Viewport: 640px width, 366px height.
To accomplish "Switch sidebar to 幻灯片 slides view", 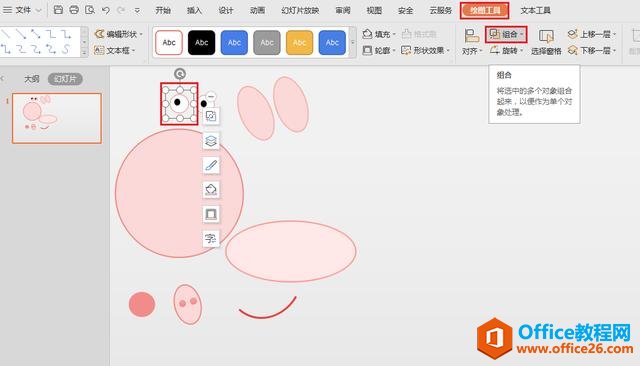I will [x=65, y=79].
